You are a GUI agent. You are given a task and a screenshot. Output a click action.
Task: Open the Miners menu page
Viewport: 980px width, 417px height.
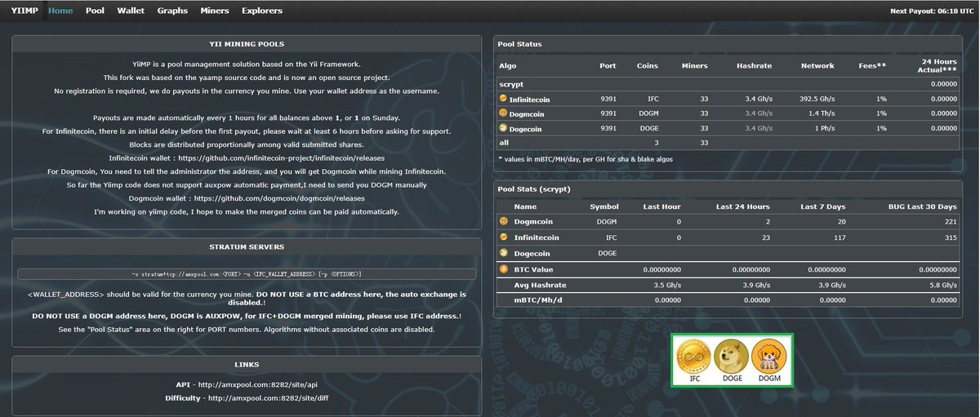coord(215,11)
